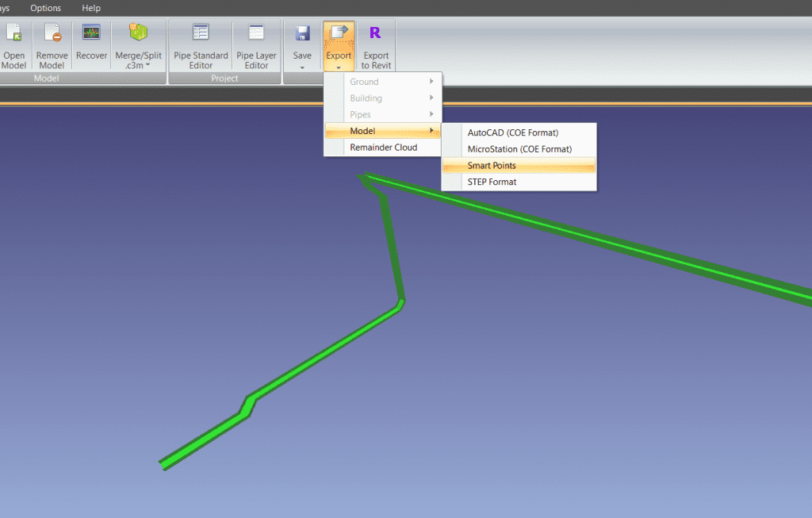Click the green pipe in the 3D viewport
The image size is (812, 518).
click(x=326, y=353)
